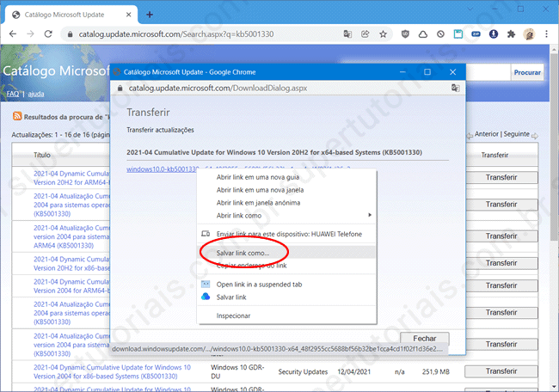Bookmark page with the star icon
The width and height of the screenshot is (559, 392).
coord(384,34)
